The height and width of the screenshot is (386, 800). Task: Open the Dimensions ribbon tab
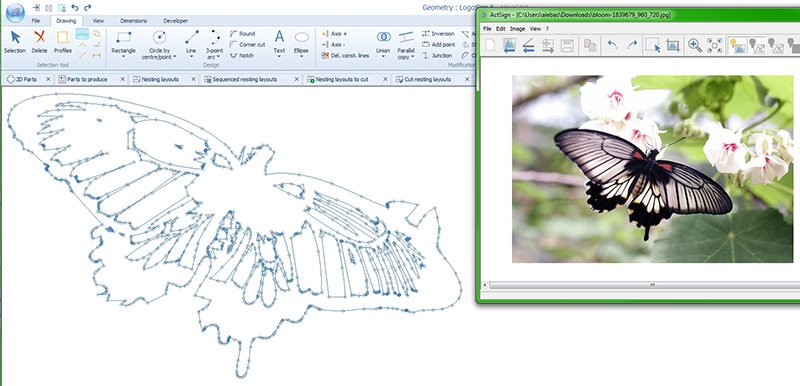pyautogui.click(x=134, y=21)
